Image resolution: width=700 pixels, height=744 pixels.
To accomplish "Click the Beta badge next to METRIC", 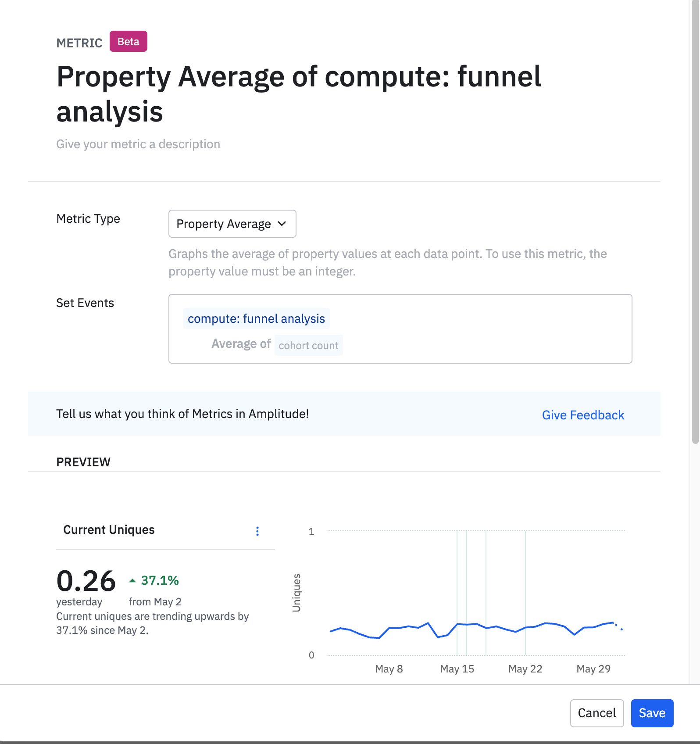I will point(129,41).
